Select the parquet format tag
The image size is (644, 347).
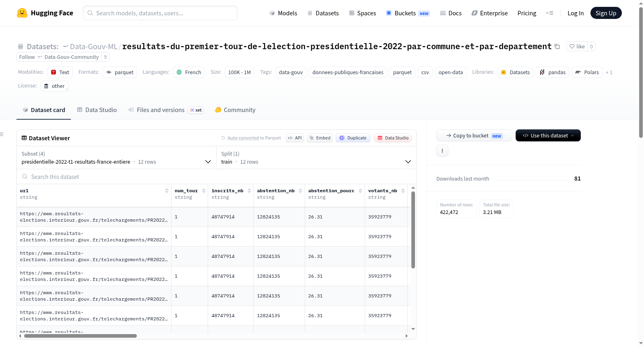(120, 72)
